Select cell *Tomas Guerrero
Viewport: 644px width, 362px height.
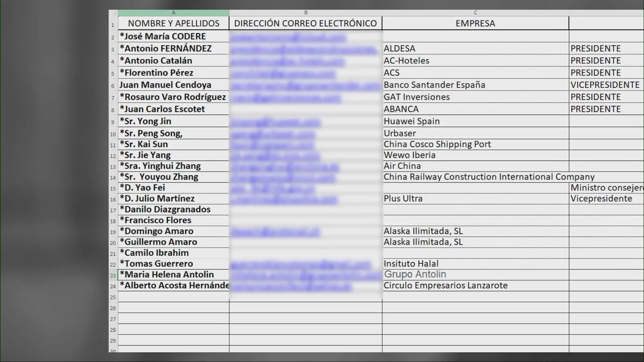(174, 263)
